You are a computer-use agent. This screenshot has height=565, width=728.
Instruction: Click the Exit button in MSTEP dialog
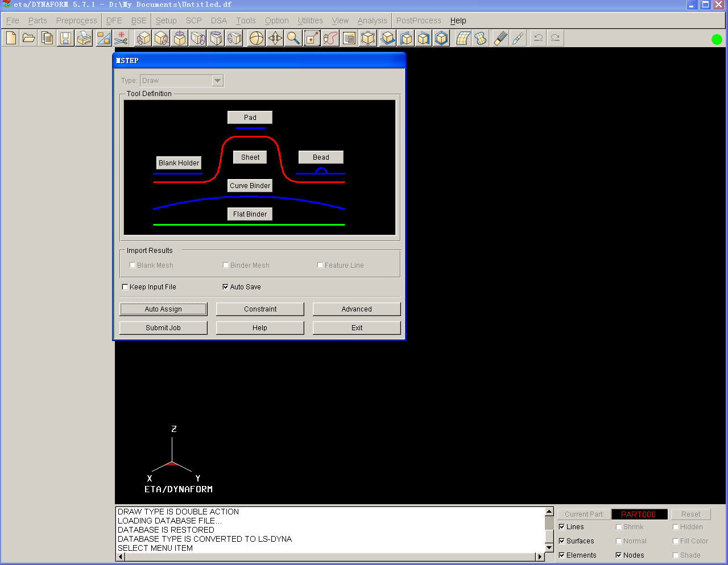[357, 328]
